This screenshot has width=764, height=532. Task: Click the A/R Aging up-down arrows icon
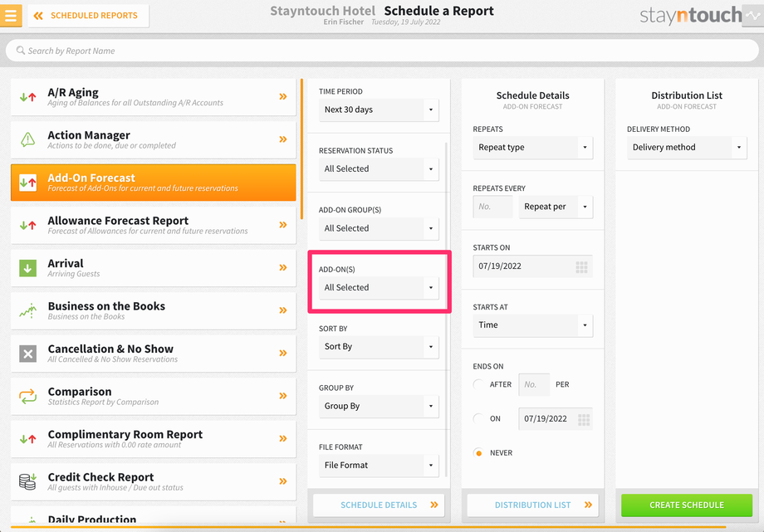tap(27, 97)
